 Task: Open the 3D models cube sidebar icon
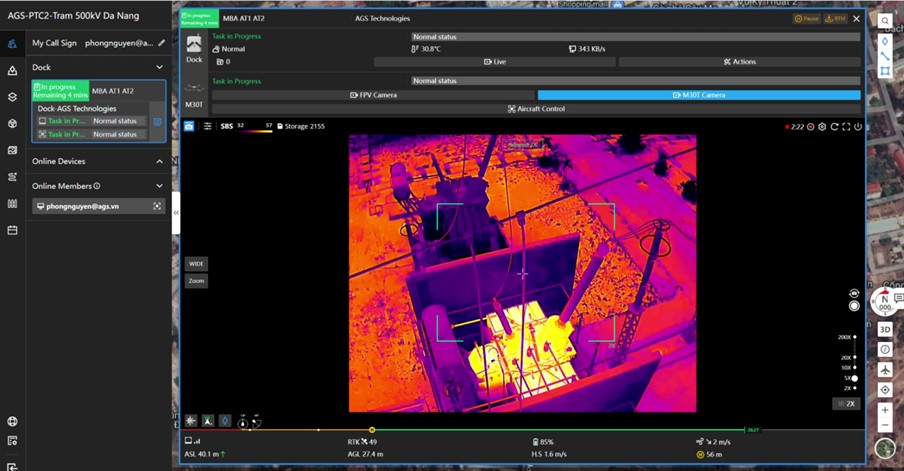pos(12,123)
